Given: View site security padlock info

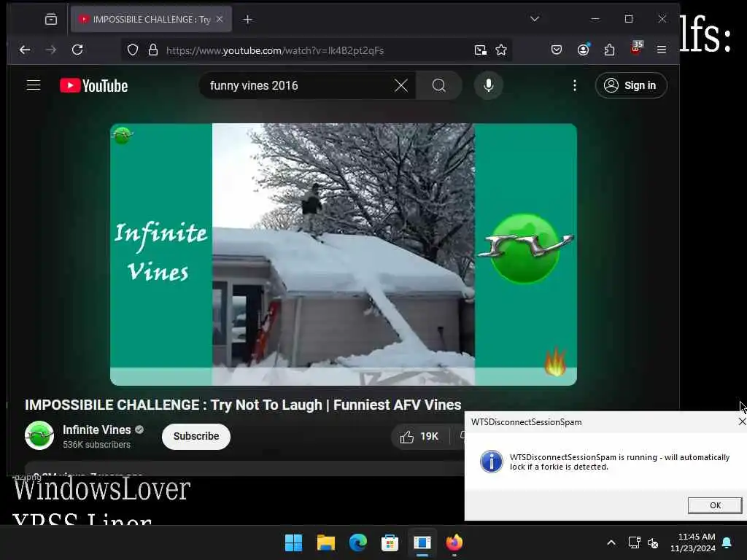Looking at the screenshot, I should [x=153, y=50].
